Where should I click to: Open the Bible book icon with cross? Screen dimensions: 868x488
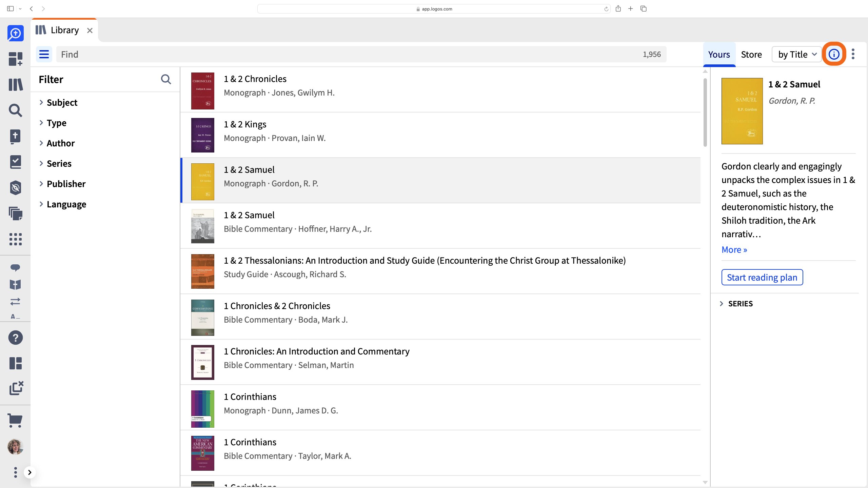pyautogui.click(x=15, y=136)
